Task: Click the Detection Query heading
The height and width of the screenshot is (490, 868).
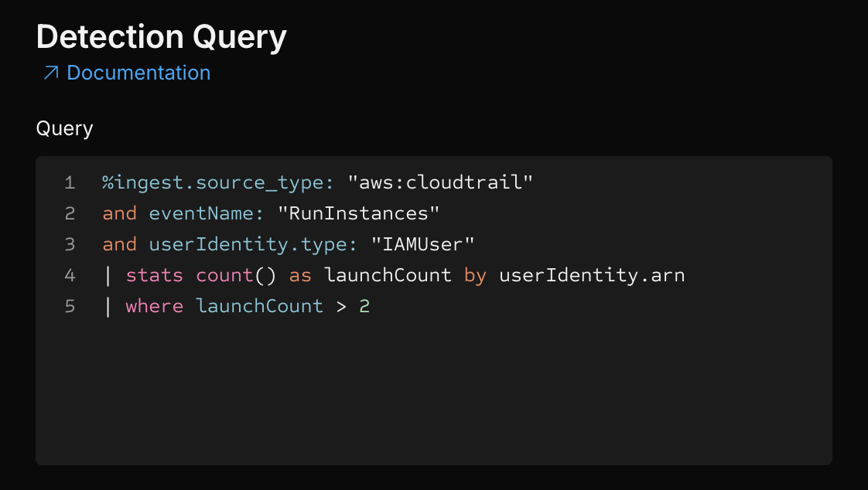Action: point(161,36)
